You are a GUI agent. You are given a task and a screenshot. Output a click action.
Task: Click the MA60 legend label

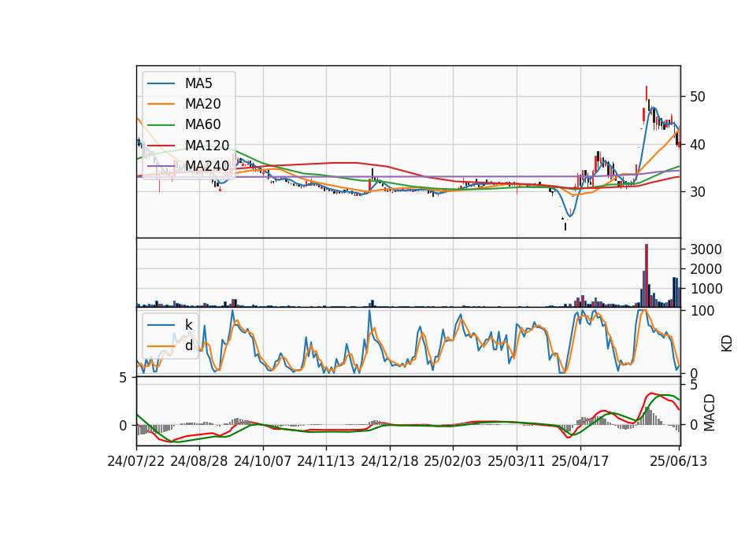coord(203,125)
